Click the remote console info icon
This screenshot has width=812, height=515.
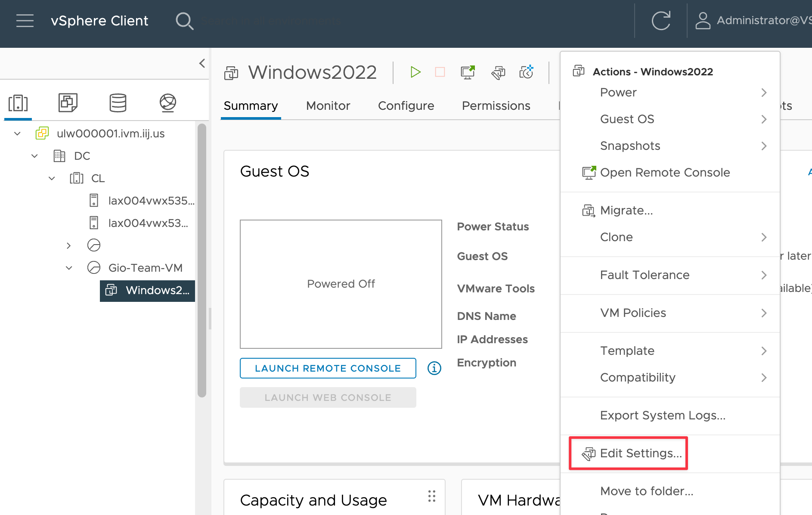434,368
